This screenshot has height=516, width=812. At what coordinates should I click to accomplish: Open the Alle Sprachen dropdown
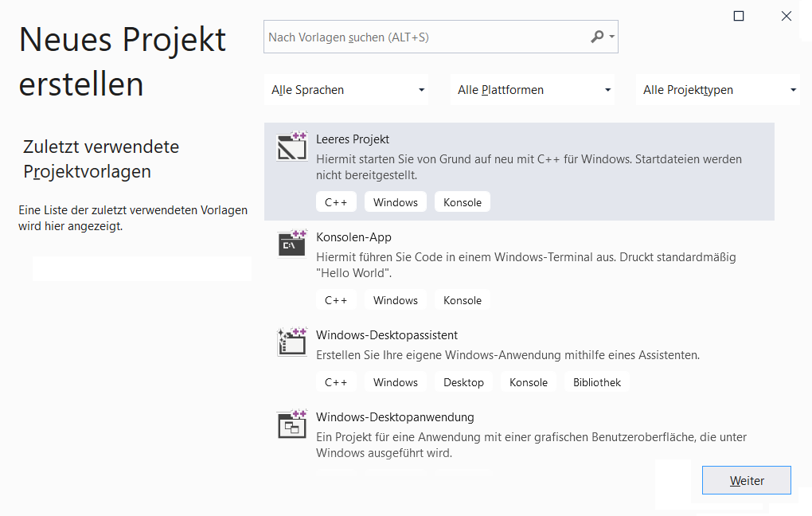tap(346, 89)
